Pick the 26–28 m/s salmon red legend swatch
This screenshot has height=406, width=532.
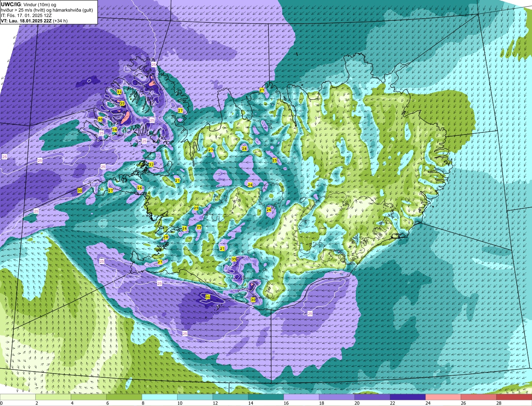479,397
